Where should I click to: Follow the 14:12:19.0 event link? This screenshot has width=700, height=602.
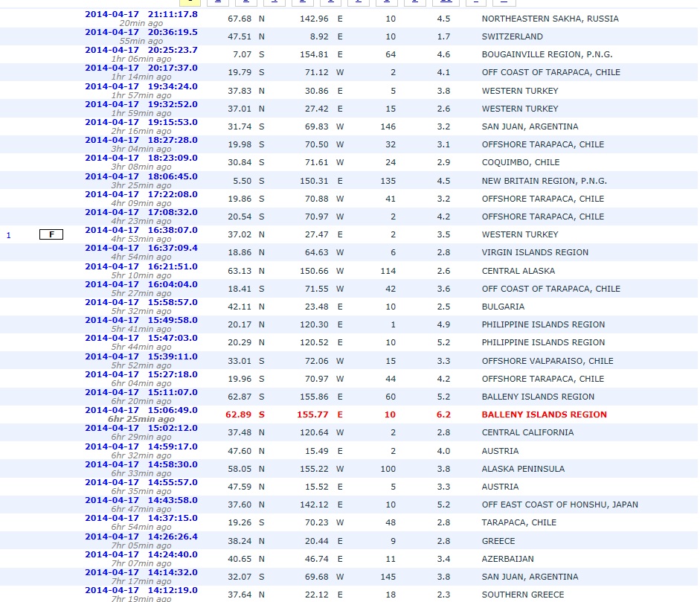point(141,592)
